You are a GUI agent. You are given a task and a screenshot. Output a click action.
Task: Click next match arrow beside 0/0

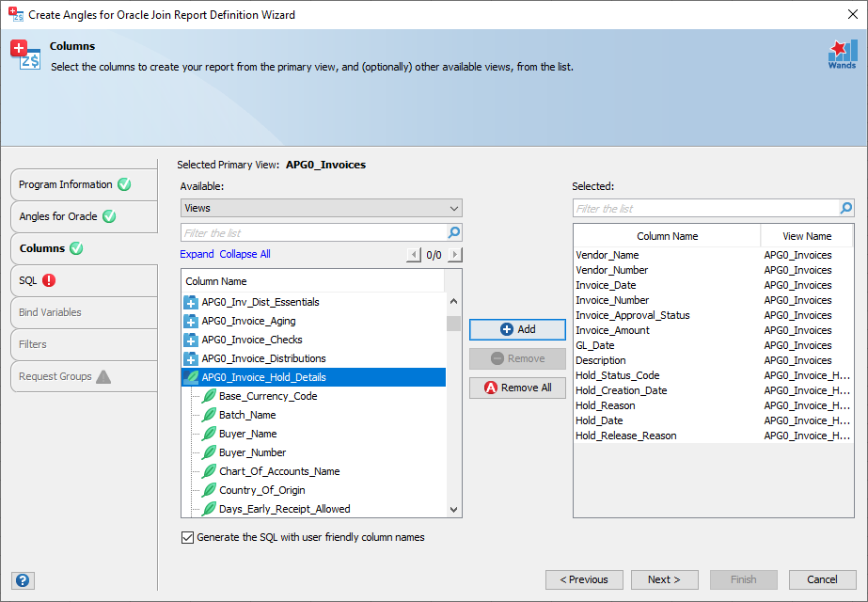click(455, 255)
